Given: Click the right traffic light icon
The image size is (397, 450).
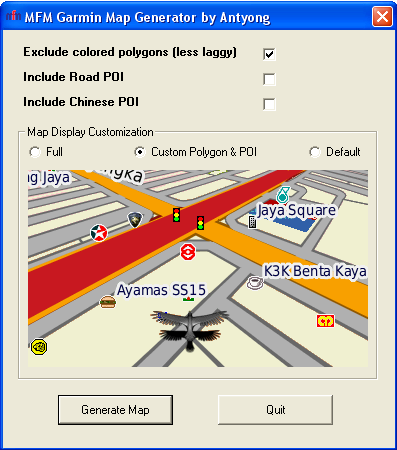Looking at the screenshot, I should [200, 223].
